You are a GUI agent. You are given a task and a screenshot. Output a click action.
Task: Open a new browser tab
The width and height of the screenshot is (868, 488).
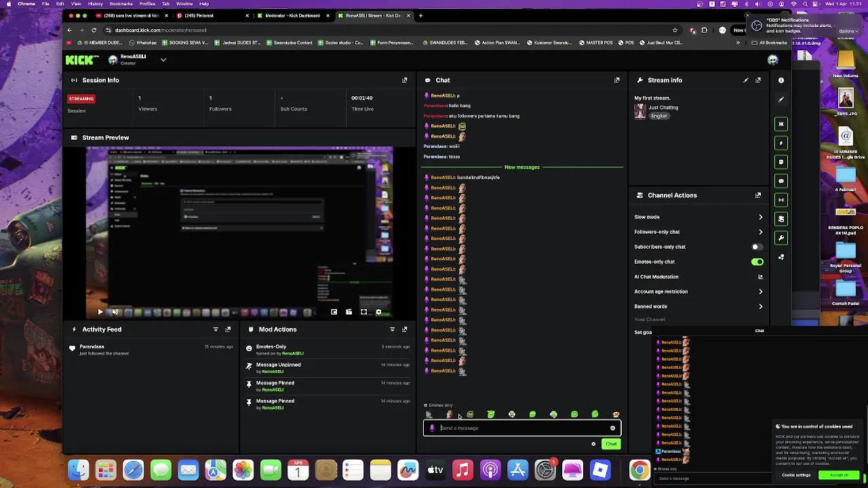click(420, 15)
